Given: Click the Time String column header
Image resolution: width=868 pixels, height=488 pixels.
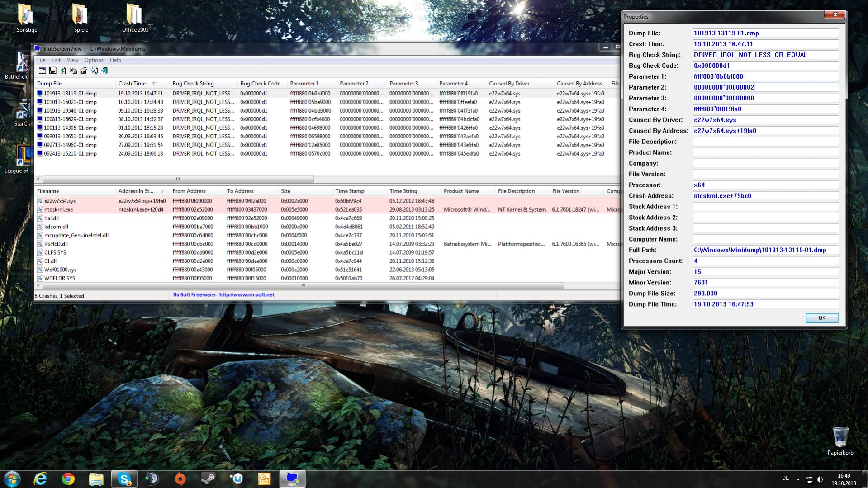Looking at the screenshot, I should coord(414,191).
